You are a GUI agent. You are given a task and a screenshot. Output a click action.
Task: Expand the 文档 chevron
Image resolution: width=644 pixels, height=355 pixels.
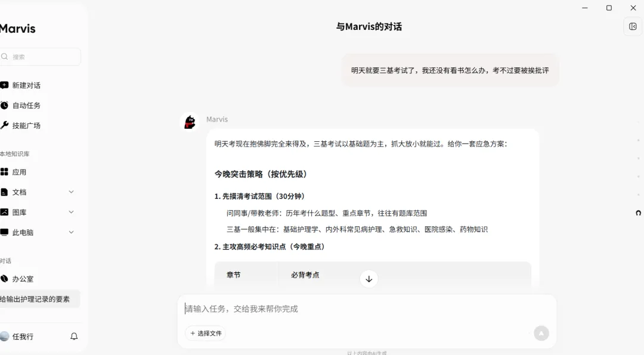[x=71, y=192]
